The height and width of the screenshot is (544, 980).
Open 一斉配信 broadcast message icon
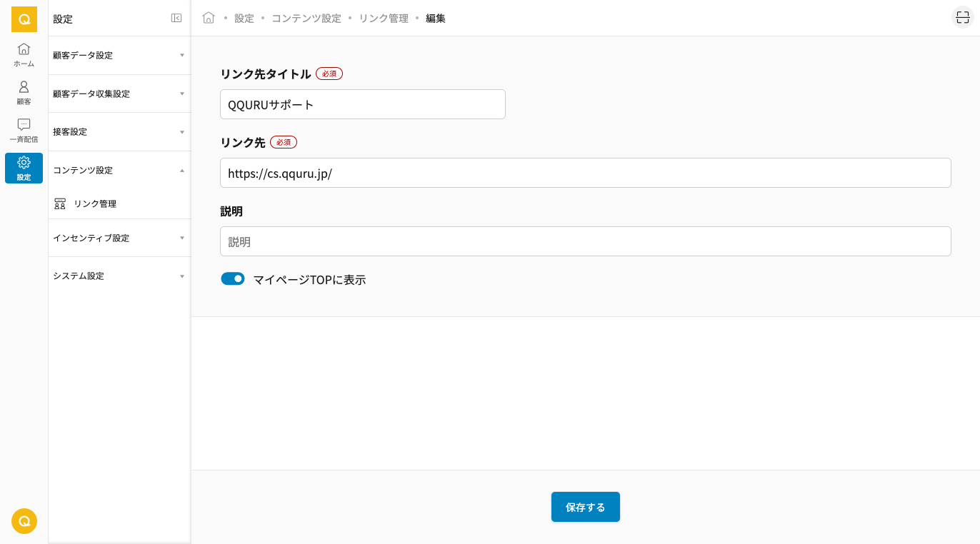(24, 130)
